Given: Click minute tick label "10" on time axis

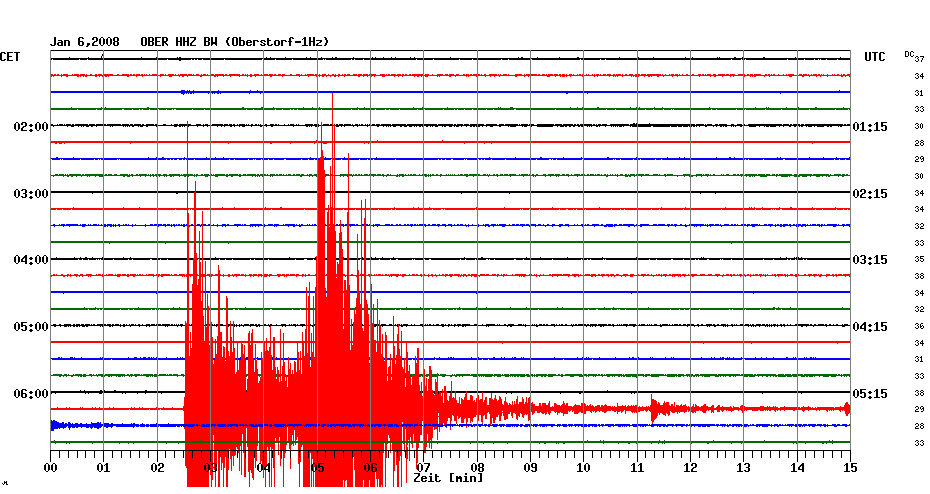Looking at the screenshot, I should pyautogui.click(x=584, y=468).
